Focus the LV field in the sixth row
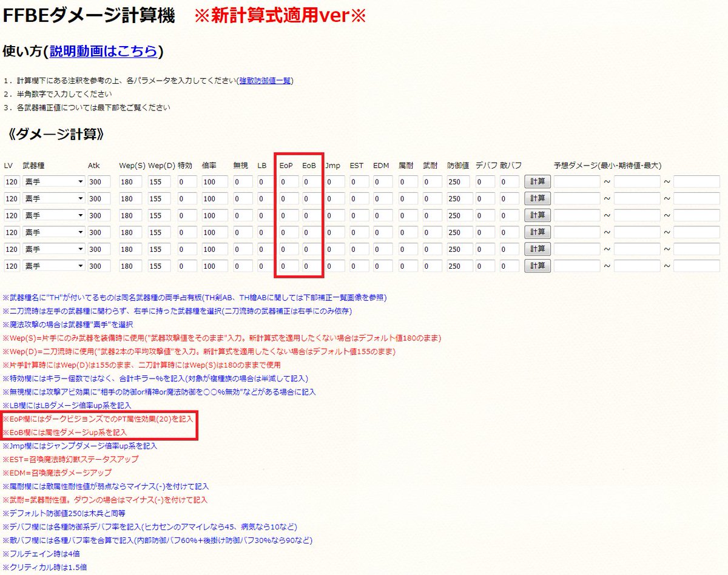Viewport: 728px width, 575px height. (11, 266)
